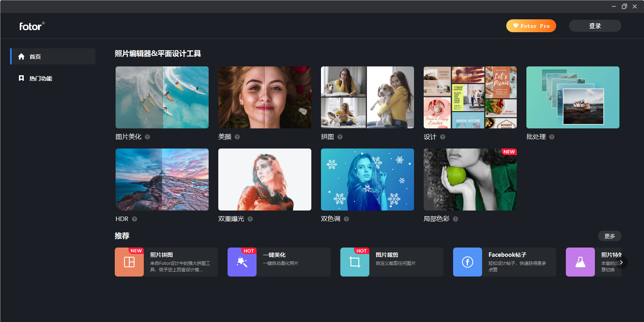Click the 一键自动美化照片 description
Viewport: 644px width, 322px height.
click(x=281, y=263)
